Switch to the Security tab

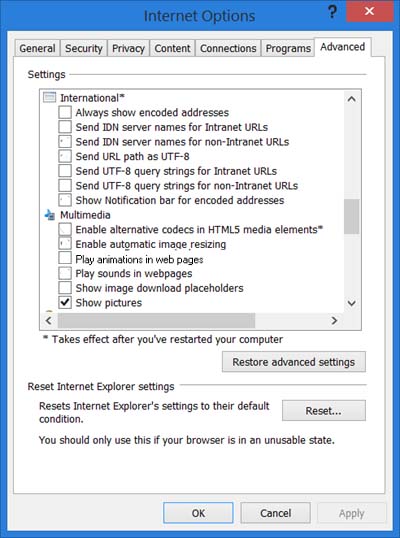click(84, 48)
